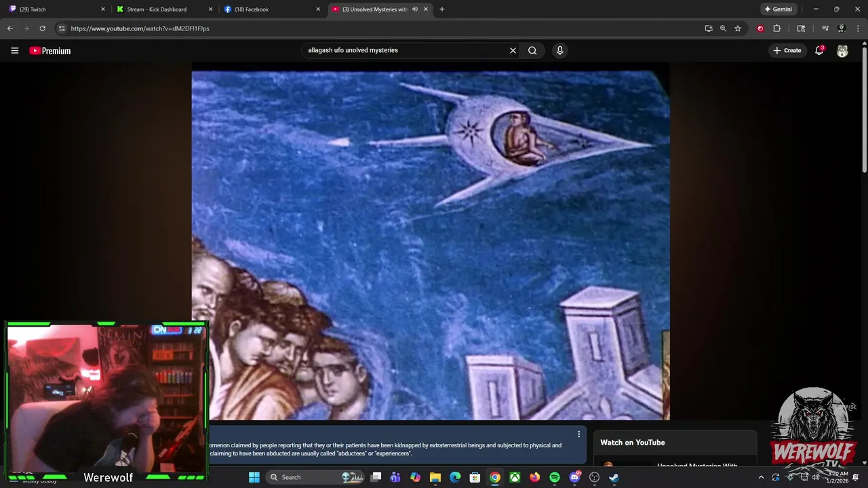Open Microsoft Teams from the taskbar
868x488 pixels.
coord(395,477)
